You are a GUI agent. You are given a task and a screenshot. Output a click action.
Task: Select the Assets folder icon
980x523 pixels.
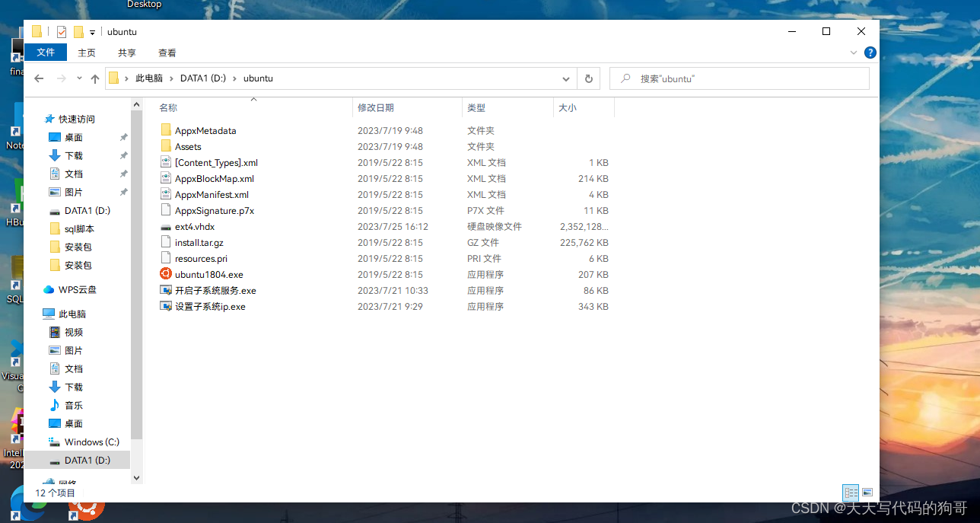point(167,146)
